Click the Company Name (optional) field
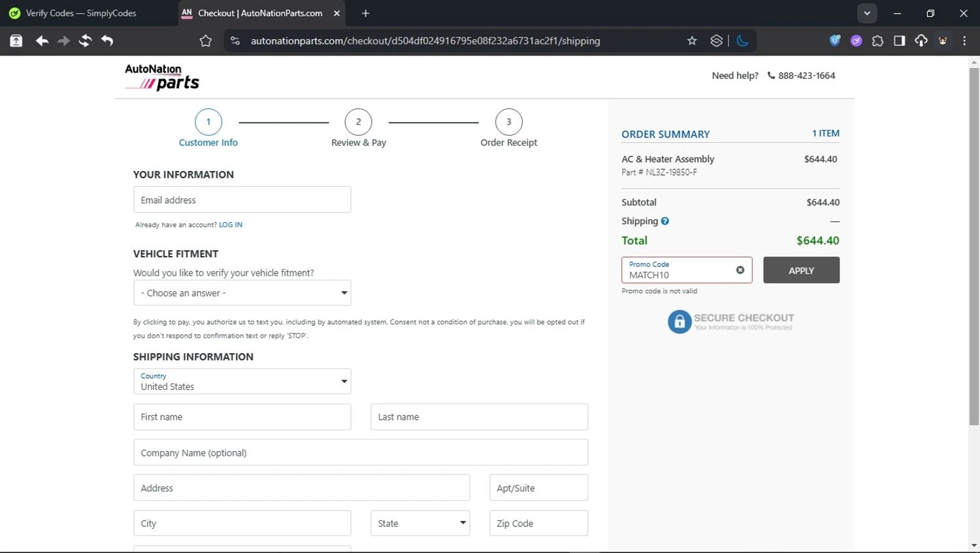980x553 pixels. coord(361,452)
